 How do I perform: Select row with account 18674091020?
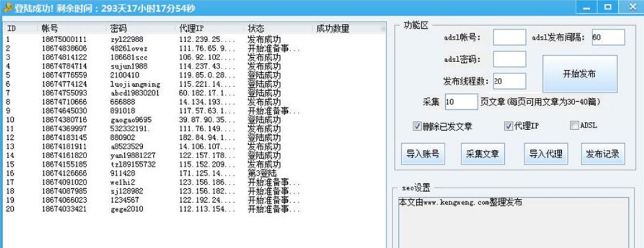(x=194, y=182)
